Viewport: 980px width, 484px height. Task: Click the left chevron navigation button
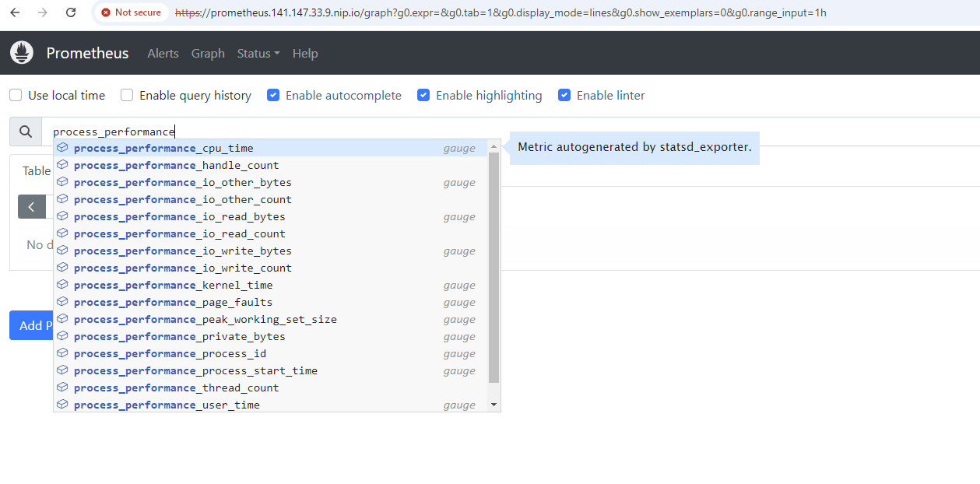(31, 206)
